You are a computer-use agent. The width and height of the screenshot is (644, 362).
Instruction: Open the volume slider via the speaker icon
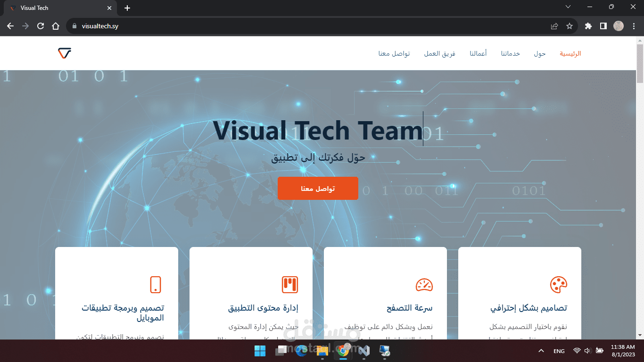[x=587, y=351]
